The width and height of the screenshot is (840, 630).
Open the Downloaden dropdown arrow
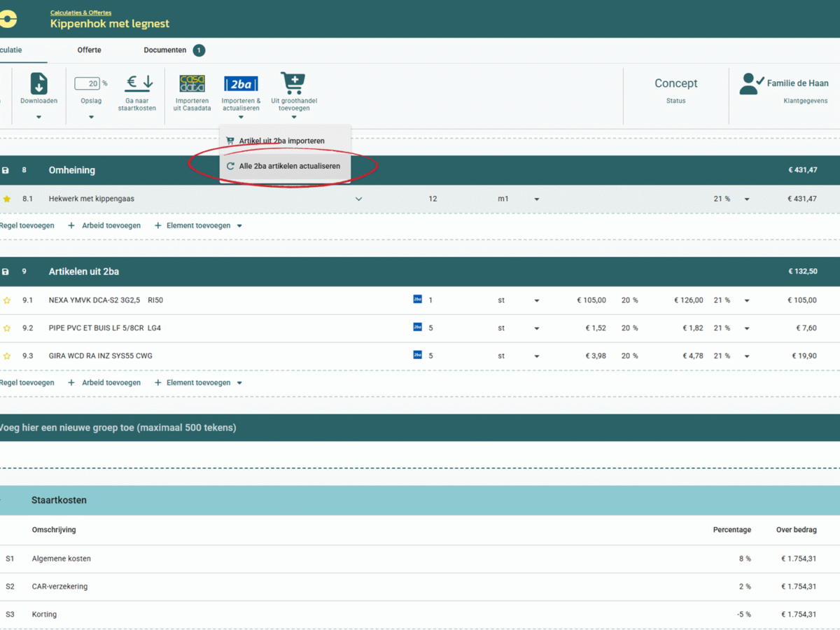38,117
